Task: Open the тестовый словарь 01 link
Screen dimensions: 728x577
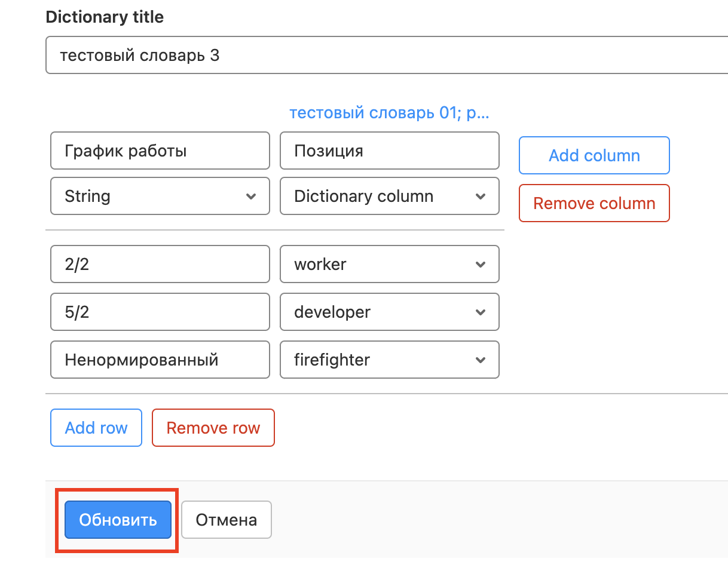Action: pos(389,113)
